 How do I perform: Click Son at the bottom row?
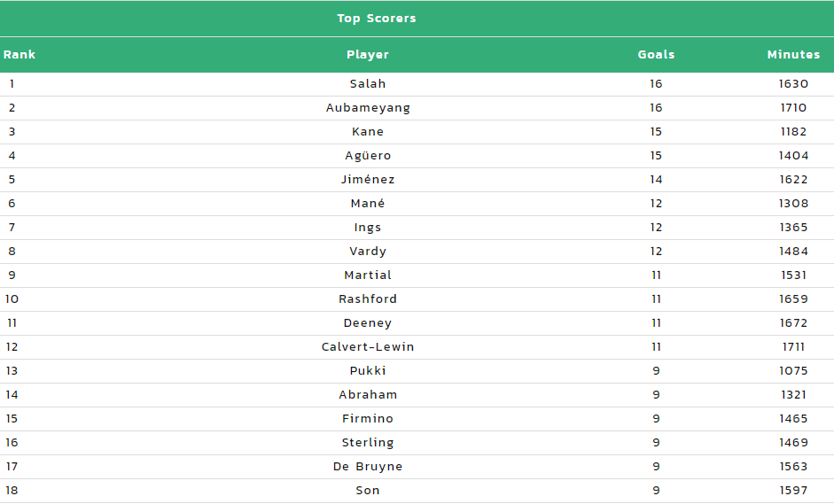click(x=368, y=490)
